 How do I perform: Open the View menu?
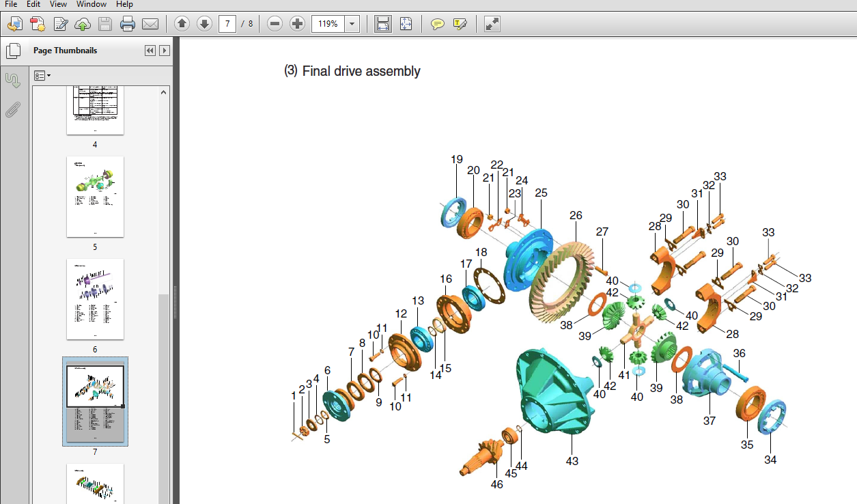(x=58, y=4)
